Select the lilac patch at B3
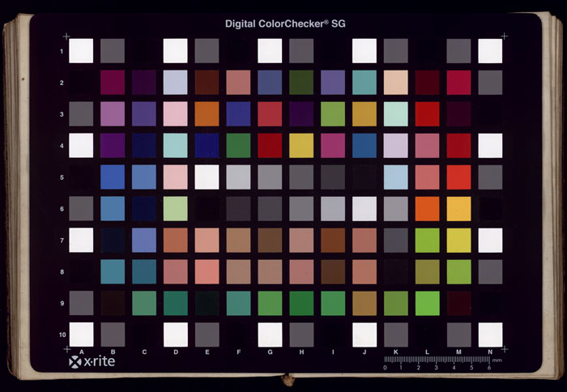The width and height of the screenshot is (567, 392). click(x=113, y=114)
